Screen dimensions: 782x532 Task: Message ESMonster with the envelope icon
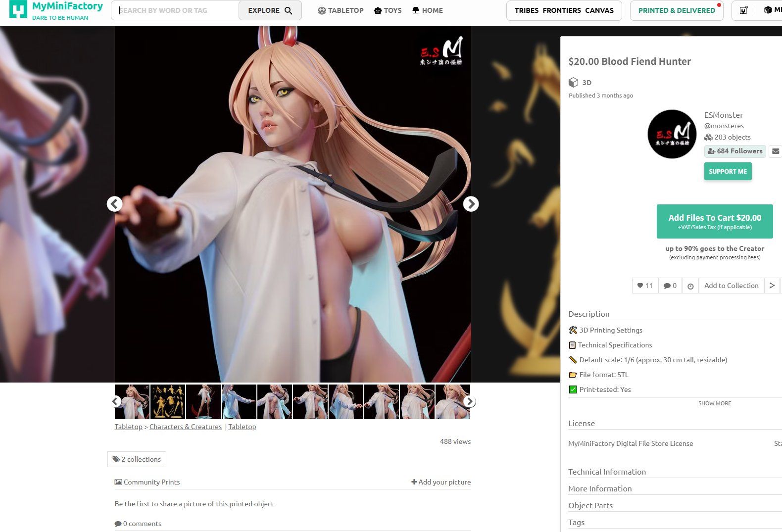pos(776,151)
